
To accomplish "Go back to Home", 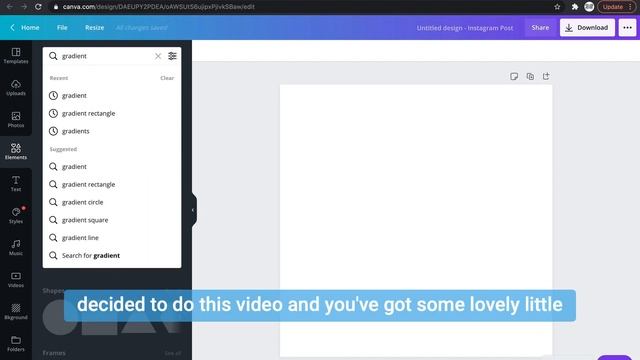I will [x=25, y=28].
